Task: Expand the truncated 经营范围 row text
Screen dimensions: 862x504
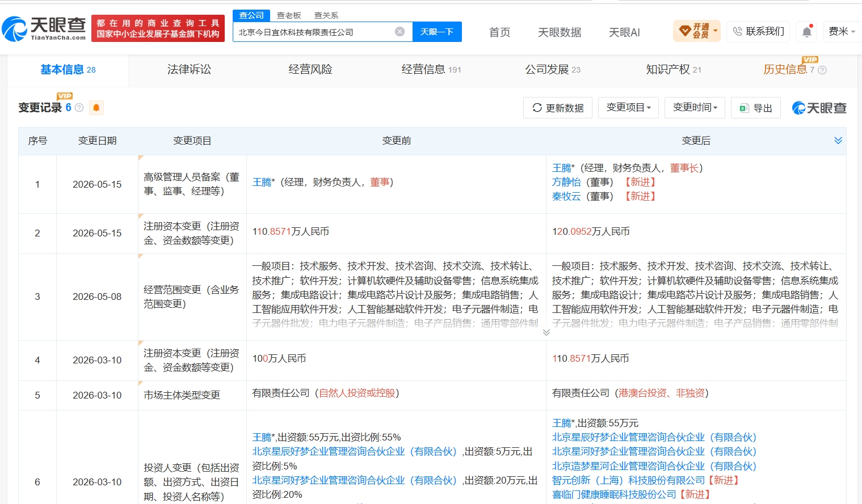Action: [x=546, y=332]
